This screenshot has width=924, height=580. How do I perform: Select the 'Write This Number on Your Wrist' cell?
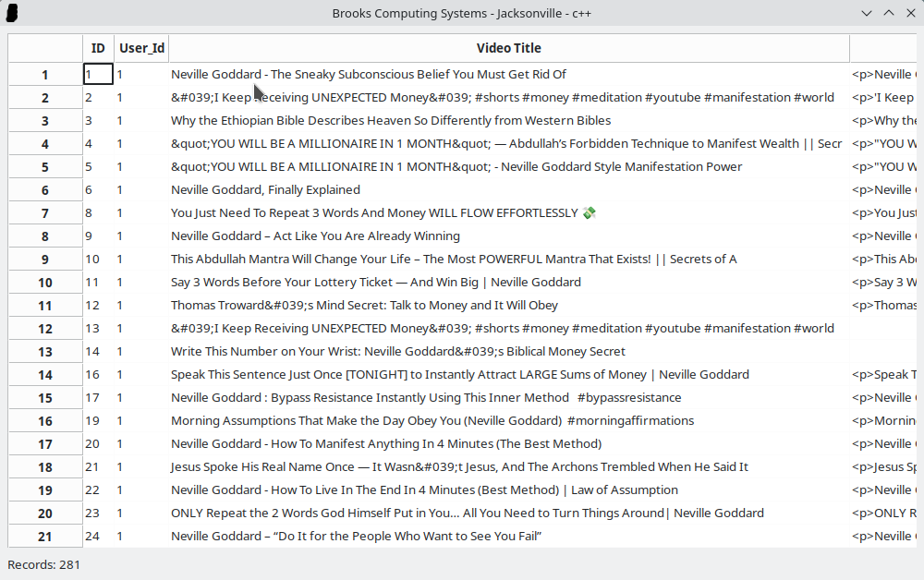[x=397, y=352]
